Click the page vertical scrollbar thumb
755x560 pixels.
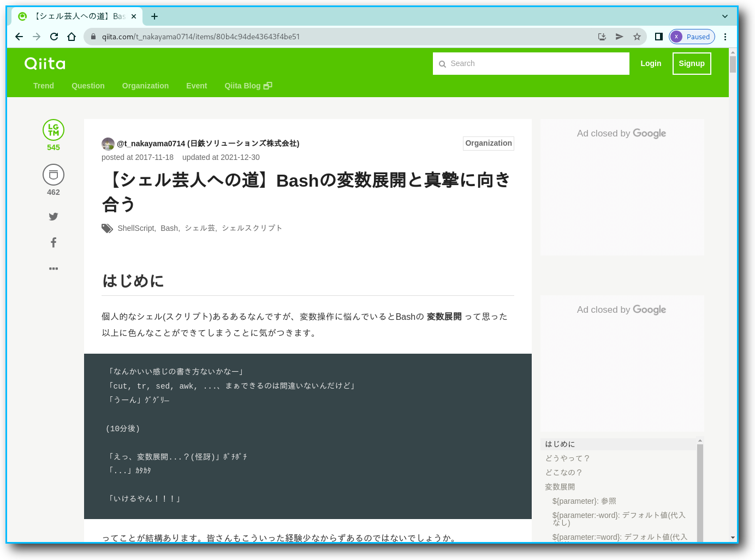click(733, 64)
